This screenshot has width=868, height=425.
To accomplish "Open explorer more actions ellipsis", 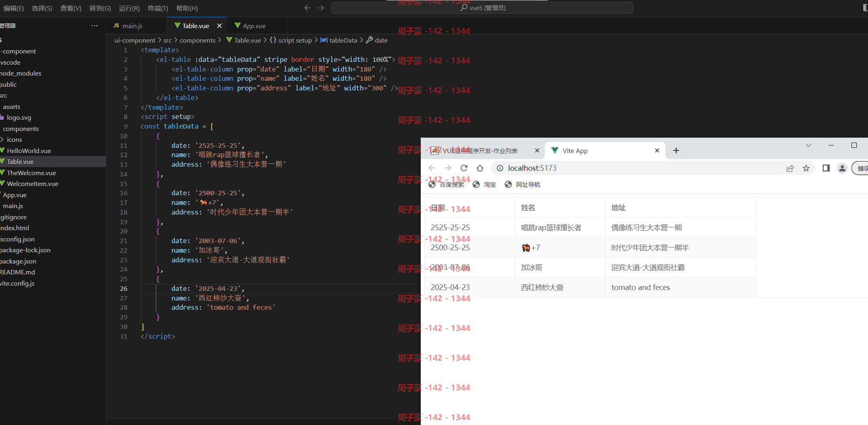I will coord(94,26).
